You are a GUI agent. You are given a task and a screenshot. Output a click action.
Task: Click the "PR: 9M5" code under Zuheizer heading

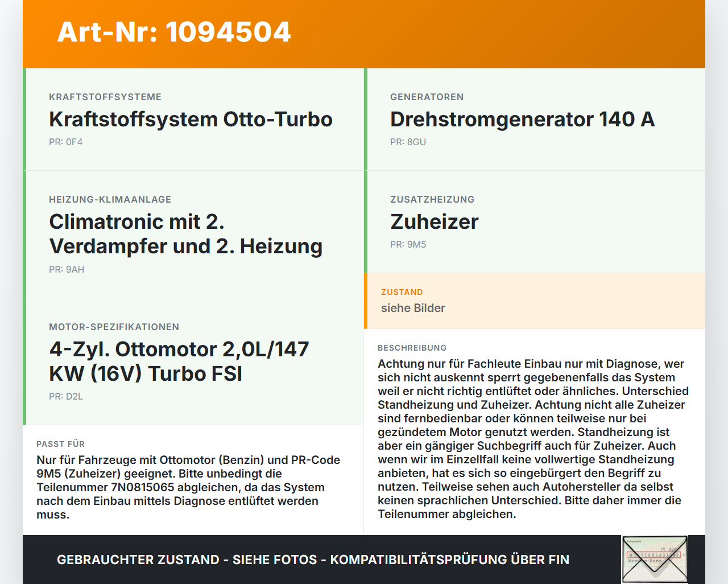(x=408, y=244)
